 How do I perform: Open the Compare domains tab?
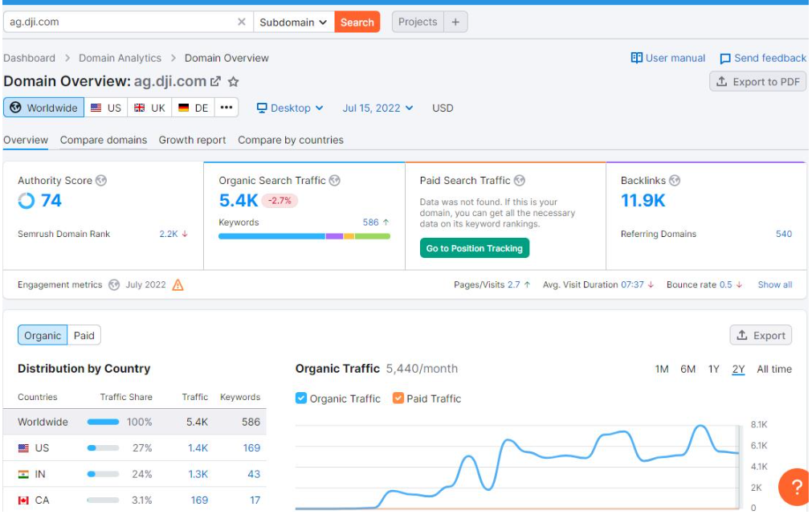pos(104,140)
